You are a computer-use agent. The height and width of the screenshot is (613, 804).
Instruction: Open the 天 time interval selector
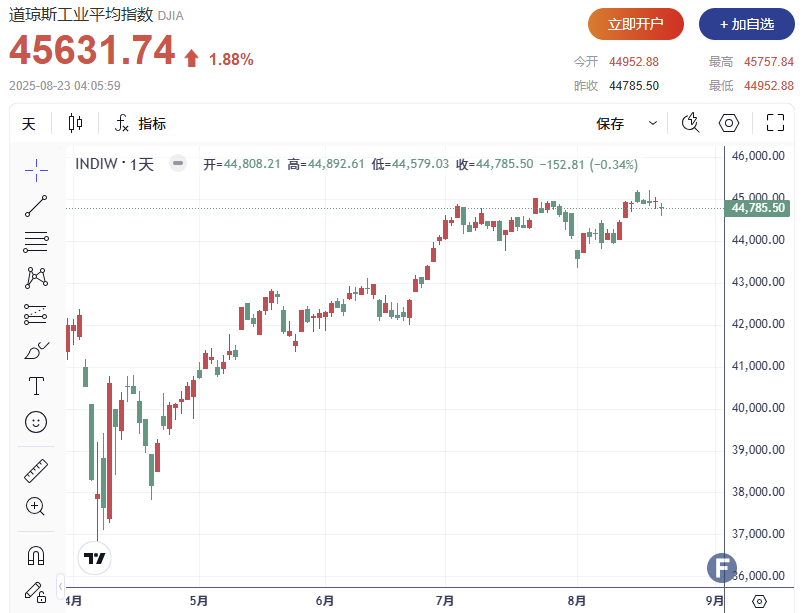pyautogui.click(x=29, y=124)
